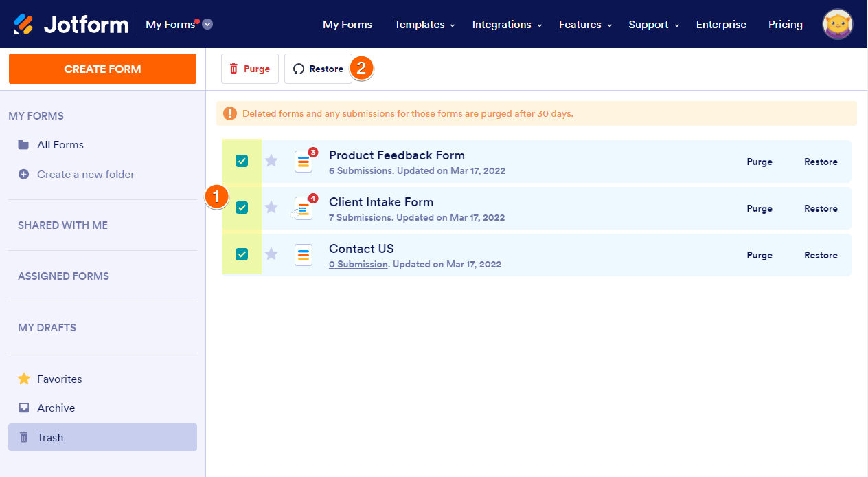
Task: Purge the Client Intake Form row
Action: coord(759,208)
